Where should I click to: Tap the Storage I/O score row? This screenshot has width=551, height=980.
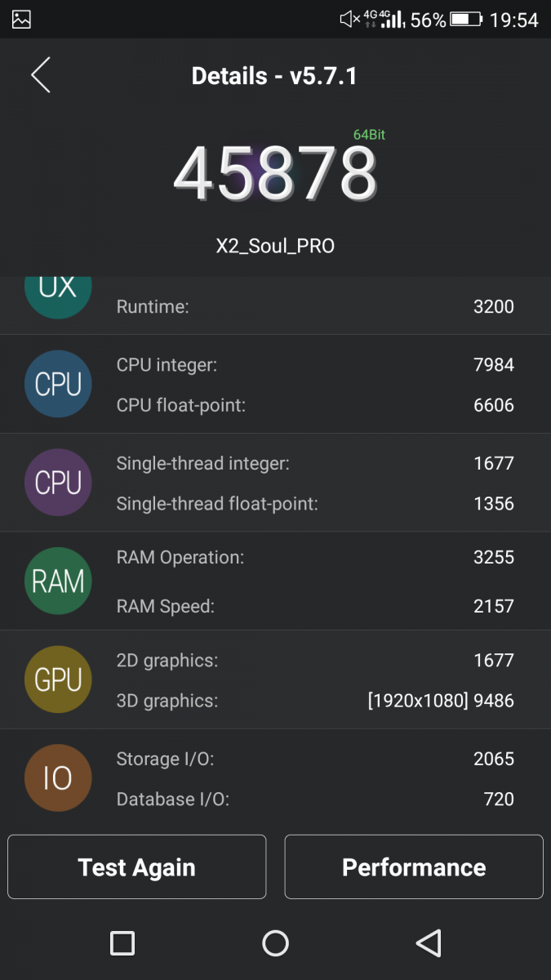click(x=315, y=759)
